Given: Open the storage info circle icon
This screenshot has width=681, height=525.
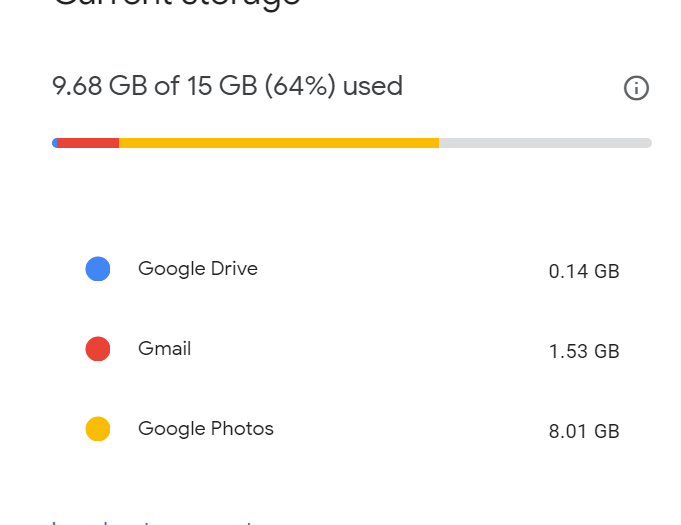Looking at the screenshot, I should point(636,88).
